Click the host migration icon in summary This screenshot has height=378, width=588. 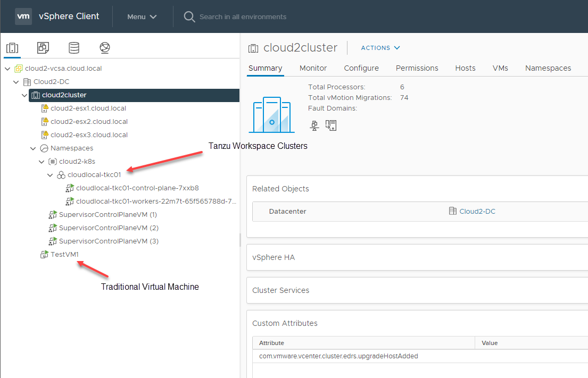(331, 125)
